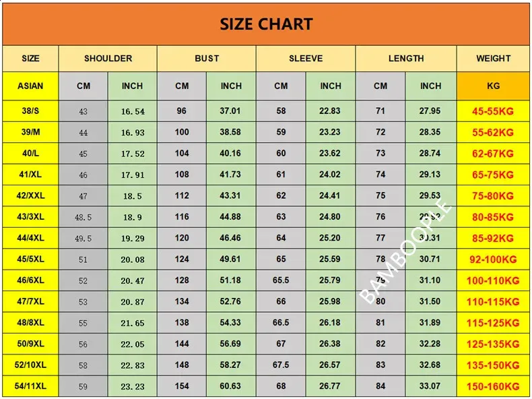Select the BUST column header
532x399 pixels.
point(207,59)
